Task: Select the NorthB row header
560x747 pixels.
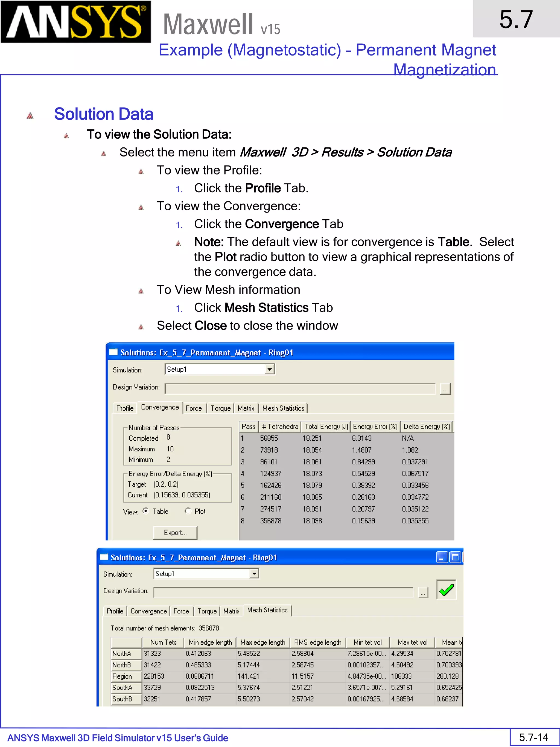Action: point(126,665)
